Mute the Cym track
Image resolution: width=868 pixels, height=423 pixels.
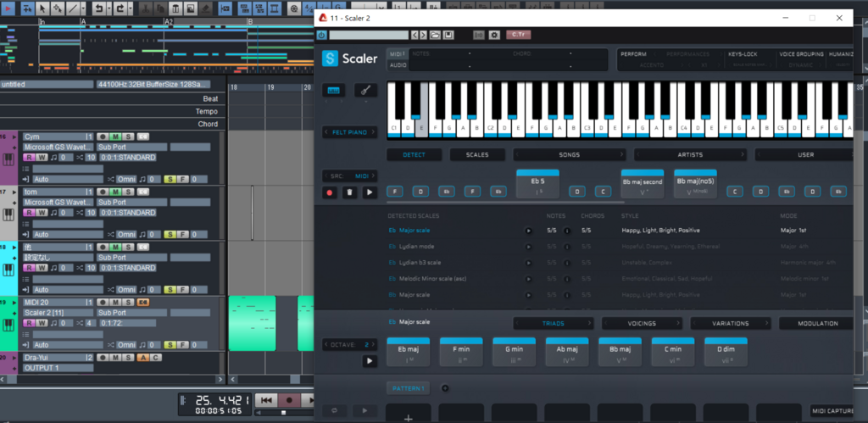[x=115, y=136]
